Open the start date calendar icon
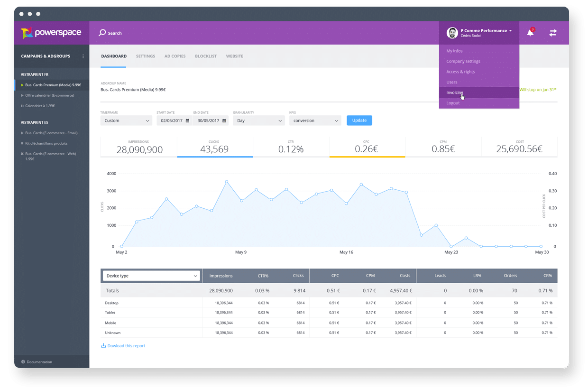 click(x=187, y=120)
